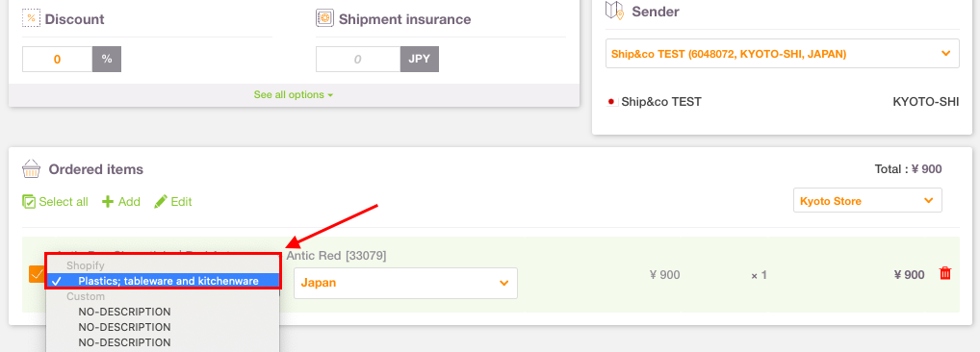This screenshot has width=980, height=352.
Task: Expand See all options
Action: point(293,95)
